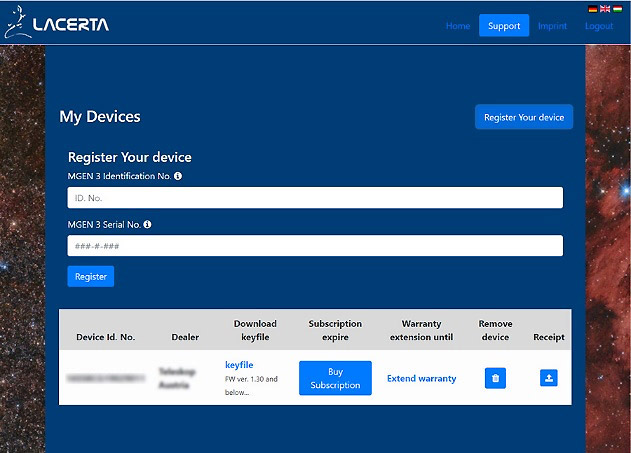The image size is (631, 453).
Task: Click the FW ver. 1.30 and below text
Action: [x=251, y=385]
